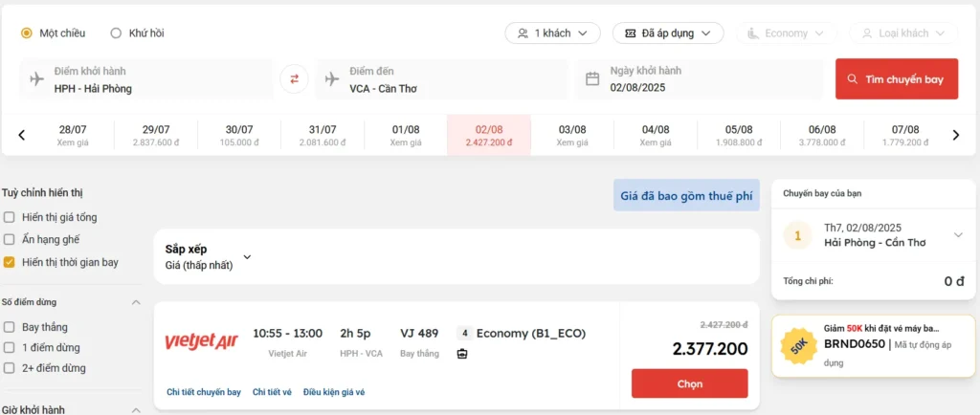
Task: Click the departure airplane icon beside HPH
Action: [37, 79]
